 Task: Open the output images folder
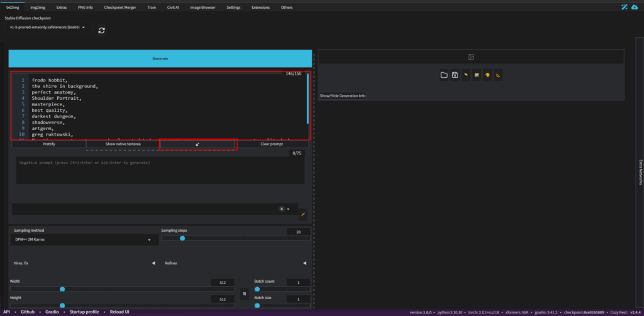pyautogui.click(x=444, y=75)
